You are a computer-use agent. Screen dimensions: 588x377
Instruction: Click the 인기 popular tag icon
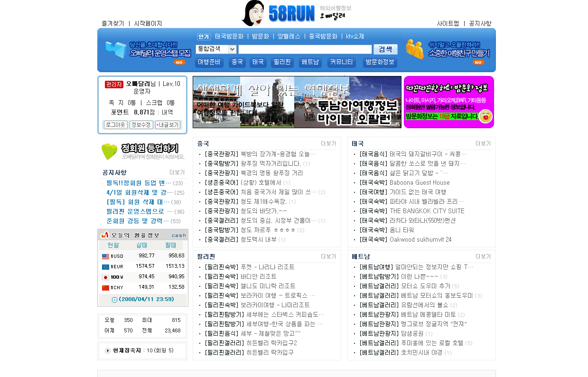204,37
